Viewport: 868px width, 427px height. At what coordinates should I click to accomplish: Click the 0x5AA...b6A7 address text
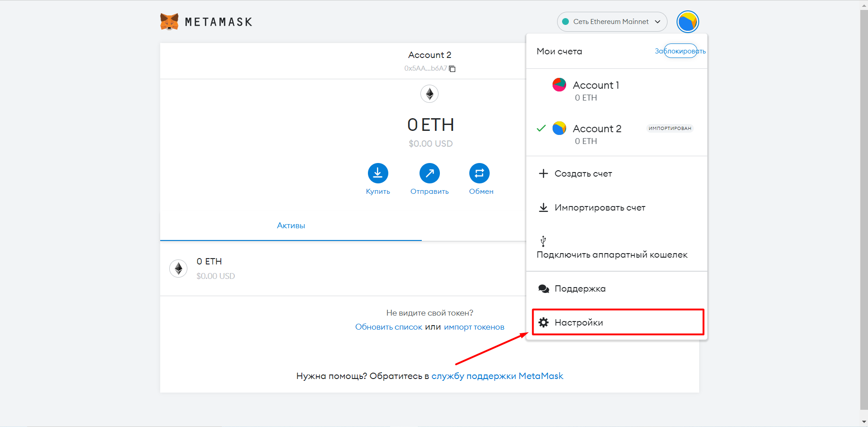(x=425, y=68)
